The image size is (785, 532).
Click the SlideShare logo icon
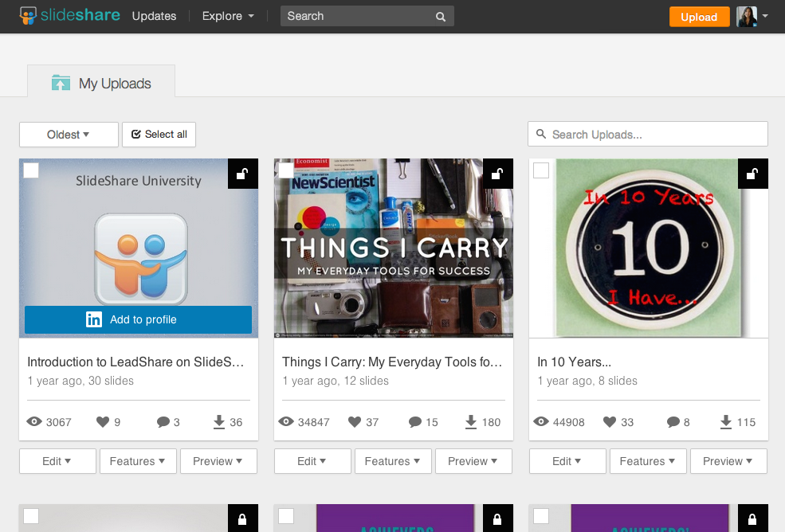click(x=28, y=16)
